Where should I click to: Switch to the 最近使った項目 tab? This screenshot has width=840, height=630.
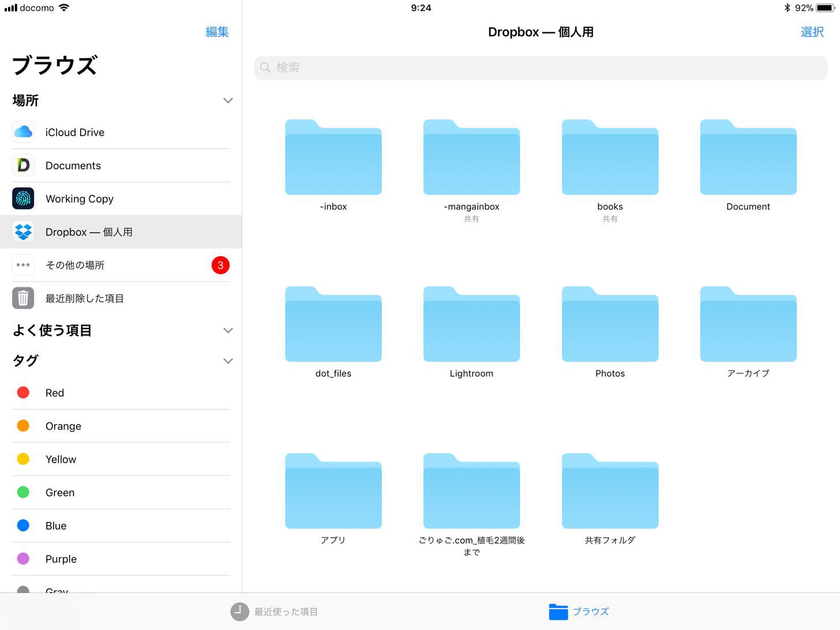tap(275, 612)
